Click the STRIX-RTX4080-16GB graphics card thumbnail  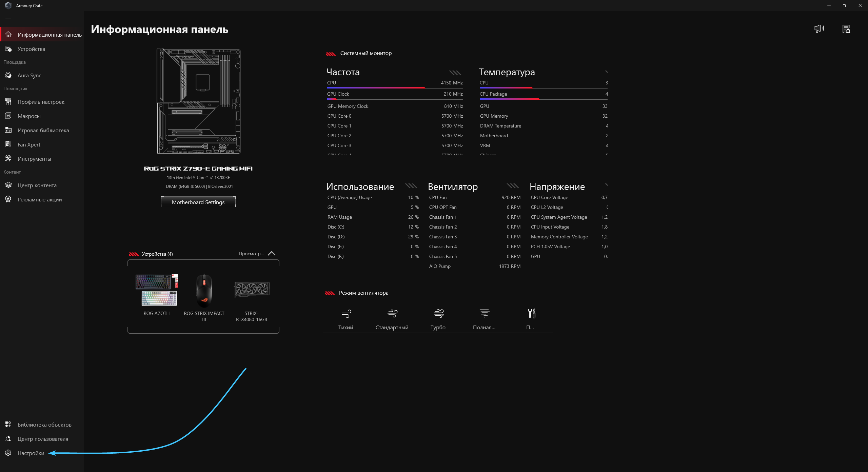pos(252,289)
